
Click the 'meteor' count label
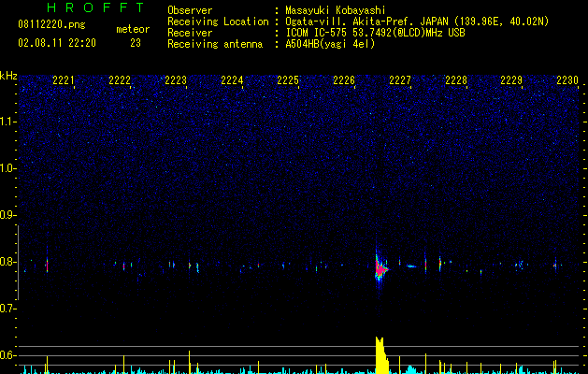[x=133, y=29]
